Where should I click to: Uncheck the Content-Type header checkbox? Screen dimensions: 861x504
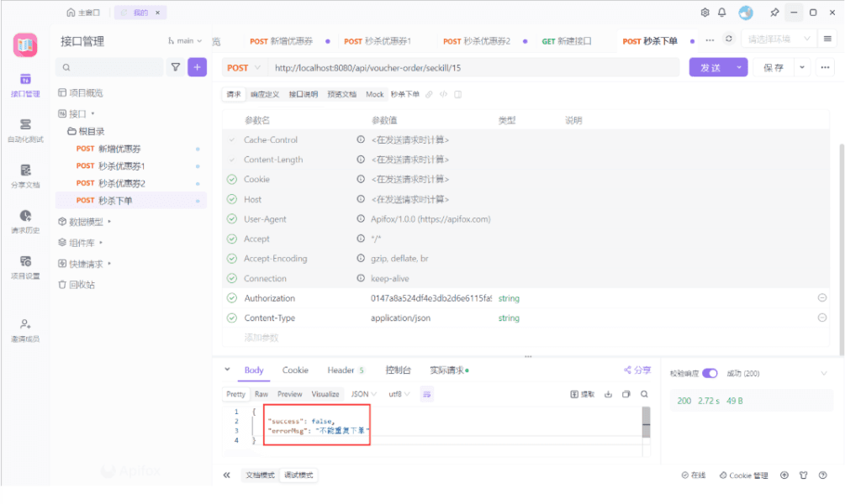(x=232, y=318)
